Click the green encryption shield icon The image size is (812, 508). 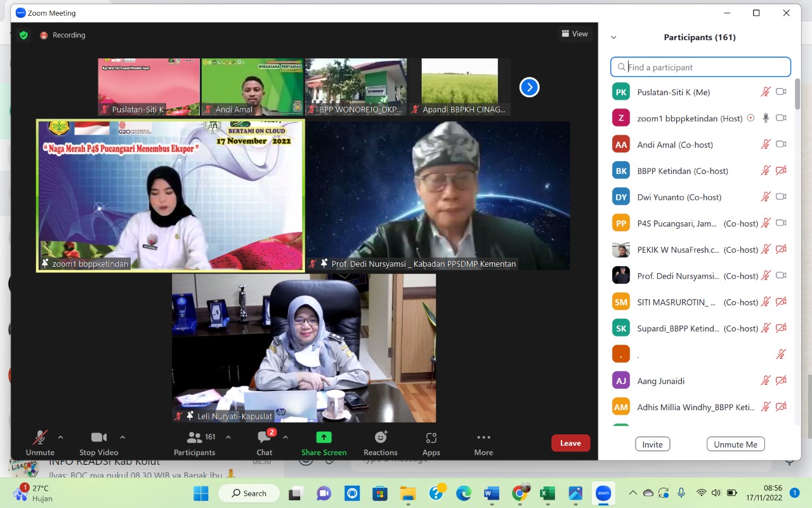point(23,35)
